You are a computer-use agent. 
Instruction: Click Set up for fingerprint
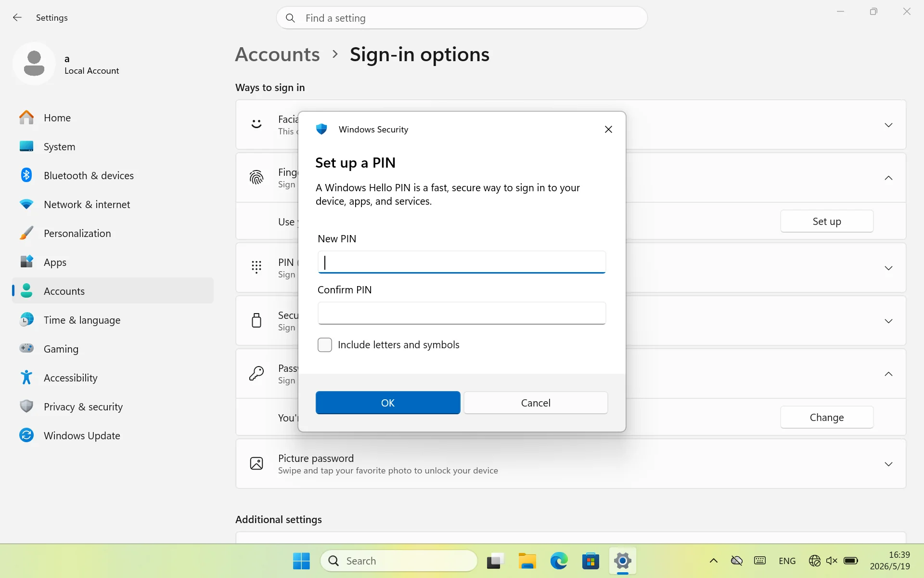pos(827,221)
